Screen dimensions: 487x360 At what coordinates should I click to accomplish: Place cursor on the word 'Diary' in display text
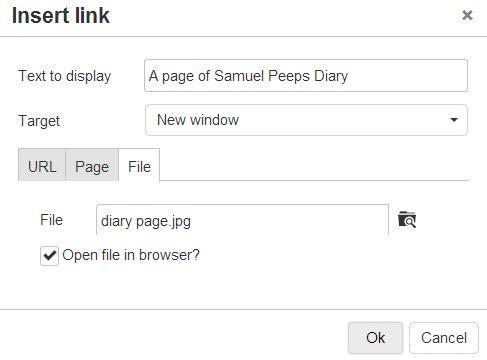coord(331,76)
